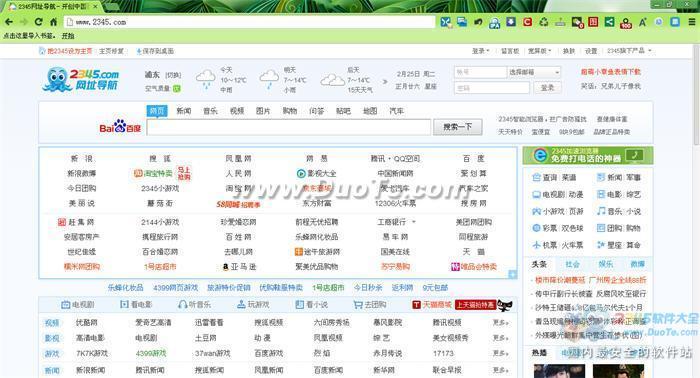Expand weather forecast with right arrow

click(x=385, y=81)
